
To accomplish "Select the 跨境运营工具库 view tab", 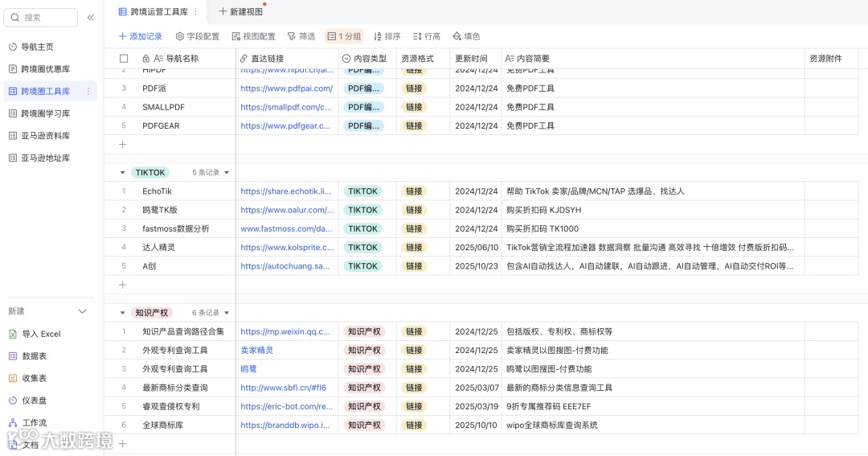I will [x=154, y=11].
